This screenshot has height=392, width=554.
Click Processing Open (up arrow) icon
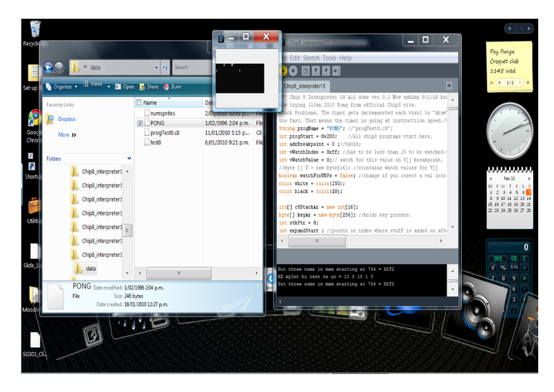(316, 71)
